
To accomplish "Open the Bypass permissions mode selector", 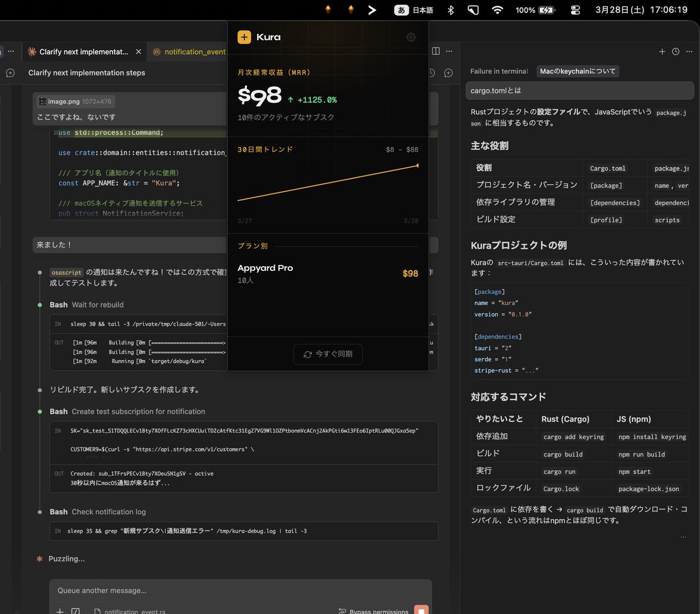I will 373,611.
